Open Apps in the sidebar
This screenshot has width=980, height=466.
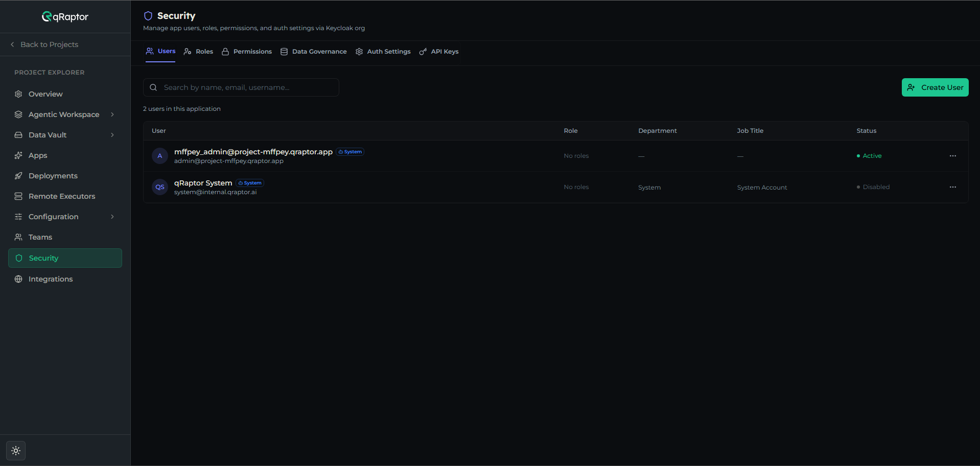[x=65, y=155]
